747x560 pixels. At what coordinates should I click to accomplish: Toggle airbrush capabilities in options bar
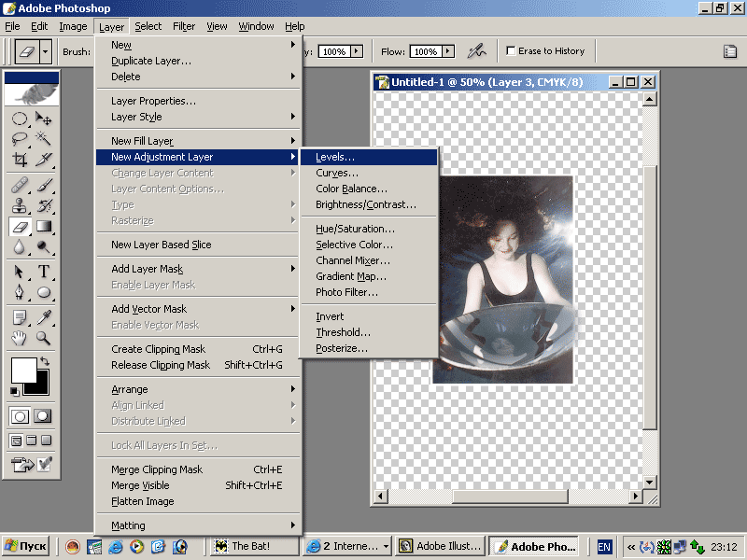pos(476,51)
